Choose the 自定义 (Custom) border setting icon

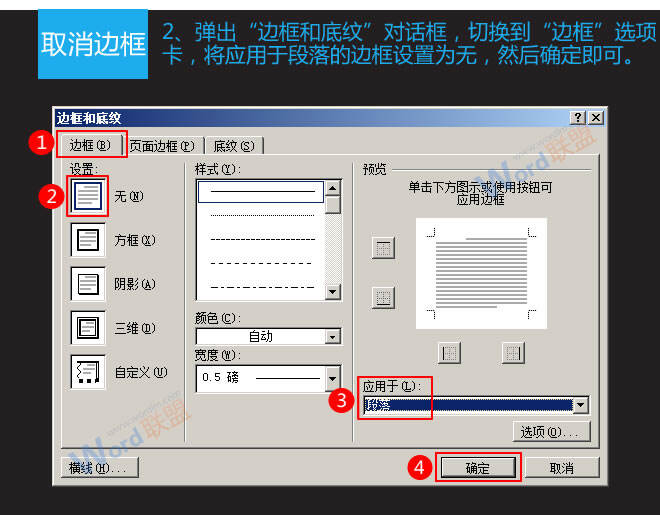point(88,372)
